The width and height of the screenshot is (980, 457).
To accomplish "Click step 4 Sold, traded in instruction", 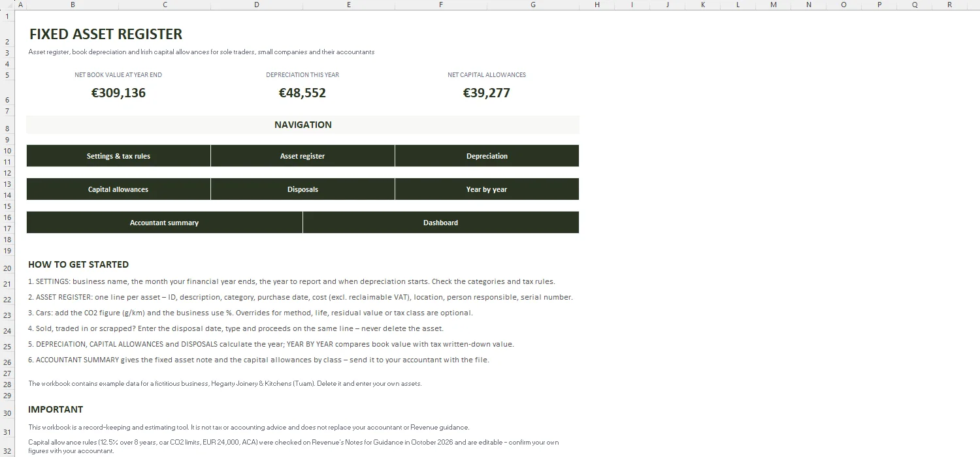I will pyautogui.click(x=236, y=328).
